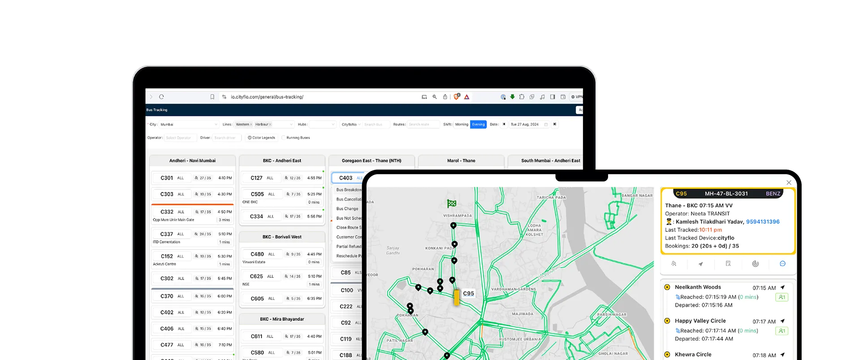The image size is (868, 360).
Task: Reload the page in the browser
Action: coord(161,97)
